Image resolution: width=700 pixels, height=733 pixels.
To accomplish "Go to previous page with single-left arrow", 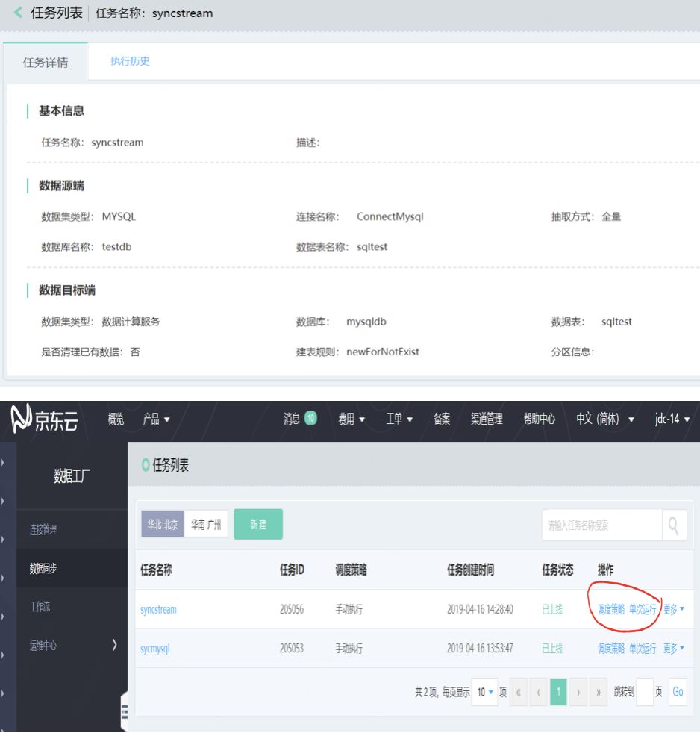I will click(538, 692).
